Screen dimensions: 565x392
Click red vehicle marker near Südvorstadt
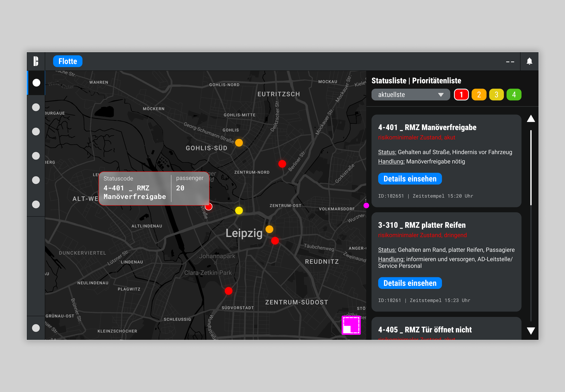click(x=228, y=291)
